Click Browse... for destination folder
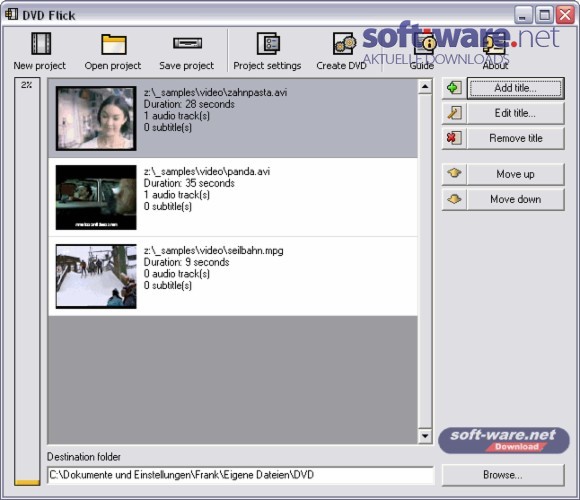 (503, 475)
